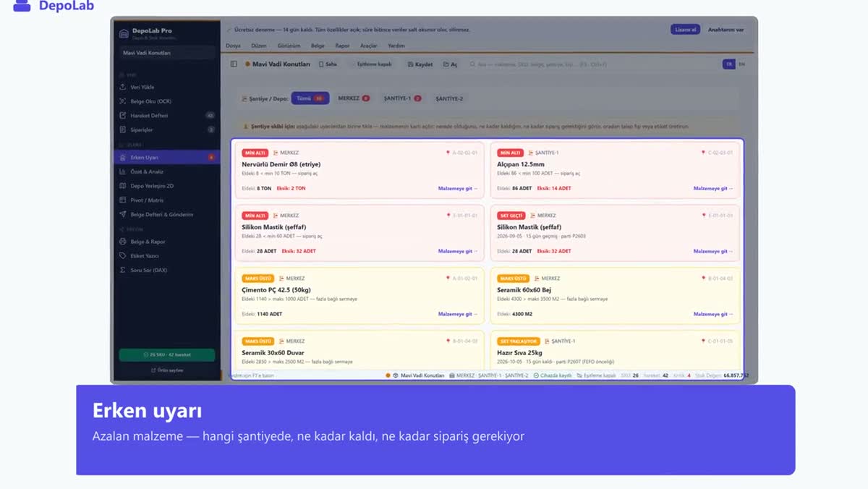Click the SKT YAKLAŞIYOR badge on Hazır Sıva card

point(518,341)
